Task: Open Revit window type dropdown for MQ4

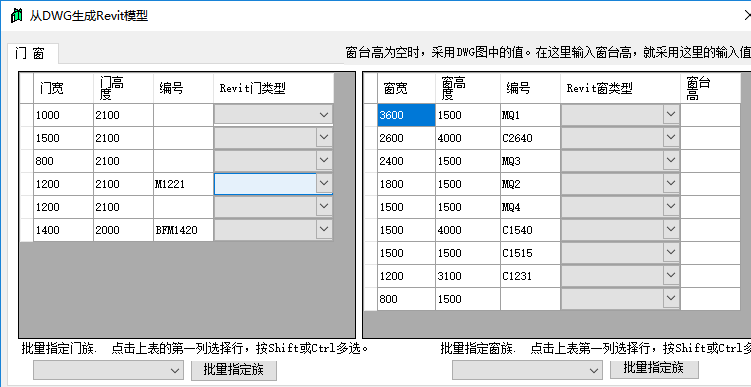Action: 671,207
